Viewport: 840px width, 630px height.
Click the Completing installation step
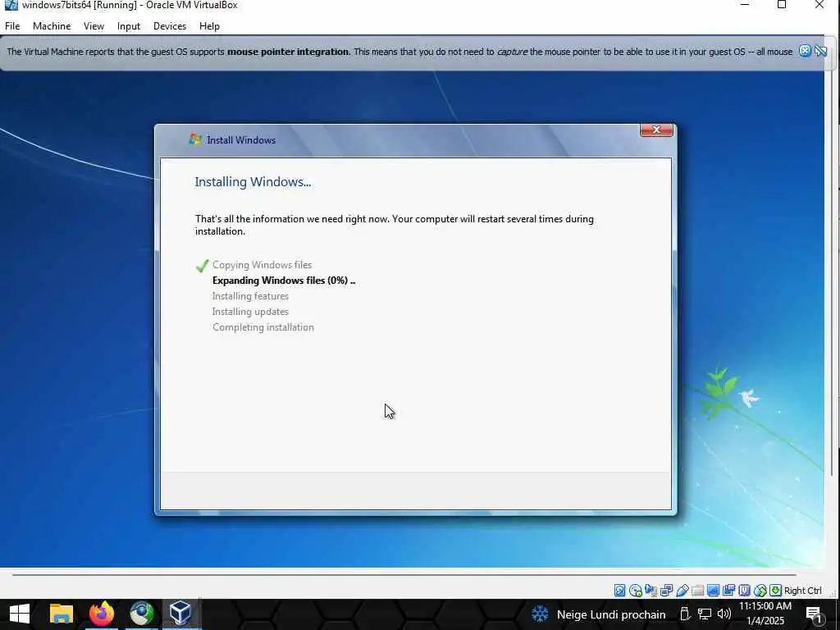(x=263, y=327)
